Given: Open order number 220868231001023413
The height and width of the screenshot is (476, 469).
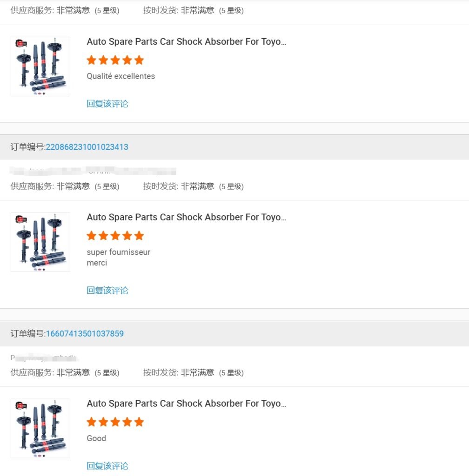Looking at the screenshot, I should [x=87, y=147].
